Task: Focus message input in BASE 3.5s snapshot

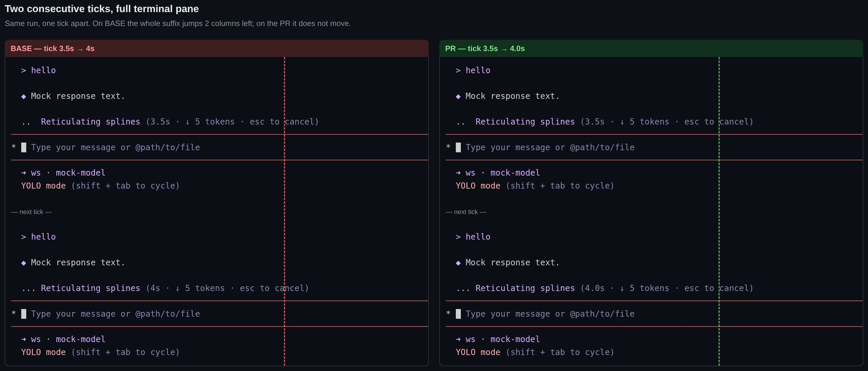Action: click(220, 147)
